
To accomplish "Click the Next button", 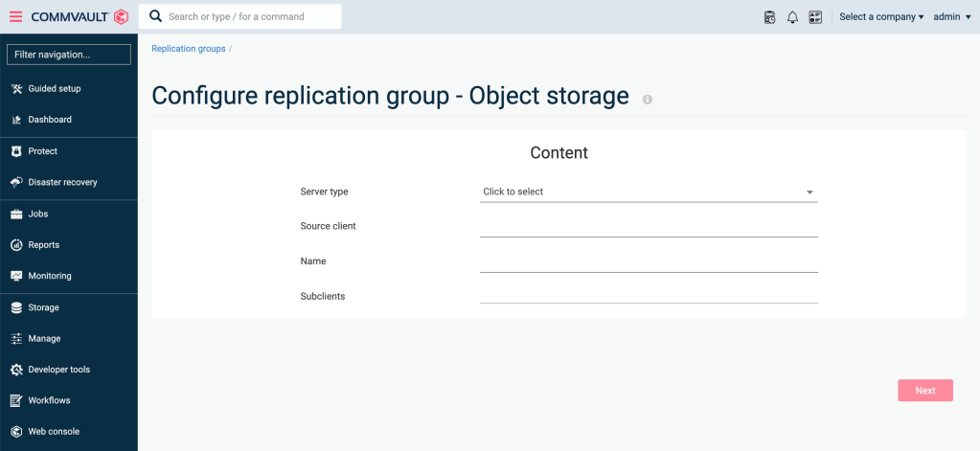I will click(925, 391).
